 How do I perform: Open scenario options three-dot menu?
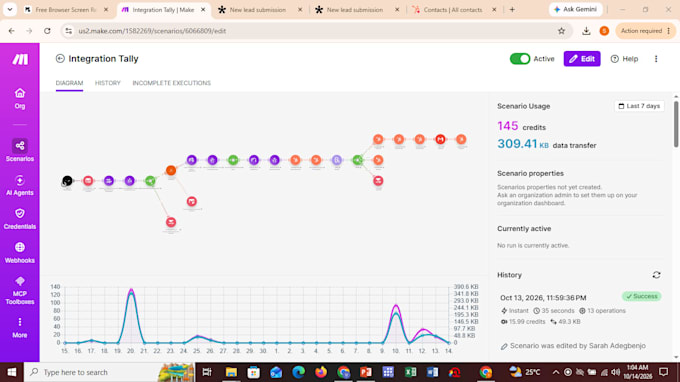tap(656, 59)
